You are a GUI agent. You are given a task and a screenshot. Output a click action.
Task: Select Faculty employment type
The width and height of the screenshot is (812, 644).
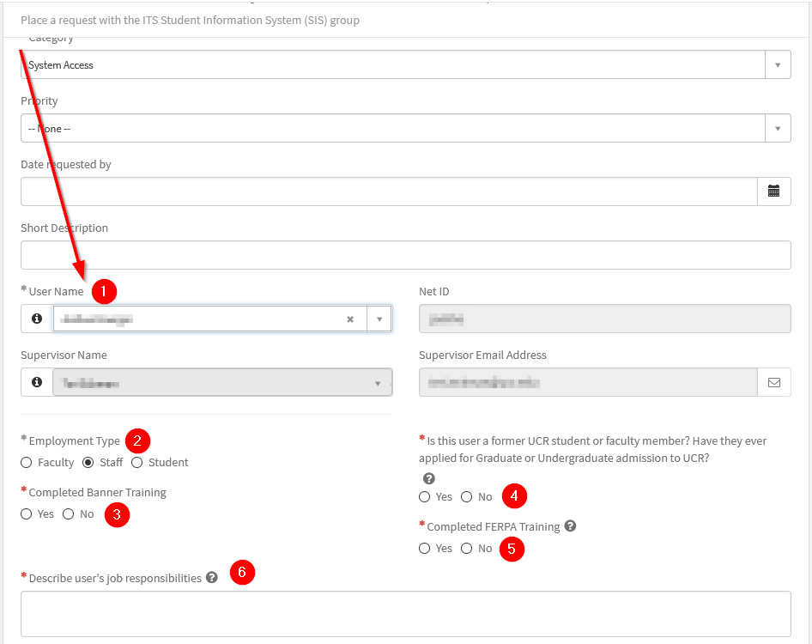coord(27,463)
